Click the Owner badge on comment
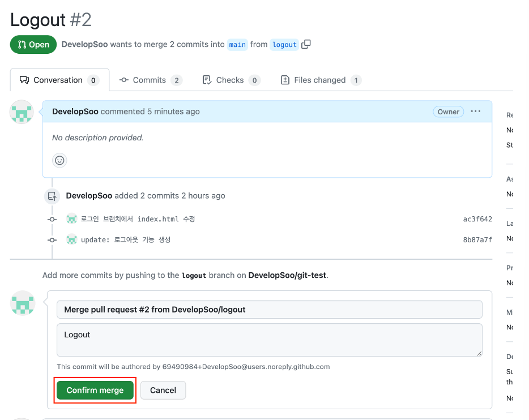Viewport: 529px width, 420px height. click(449, 112)
